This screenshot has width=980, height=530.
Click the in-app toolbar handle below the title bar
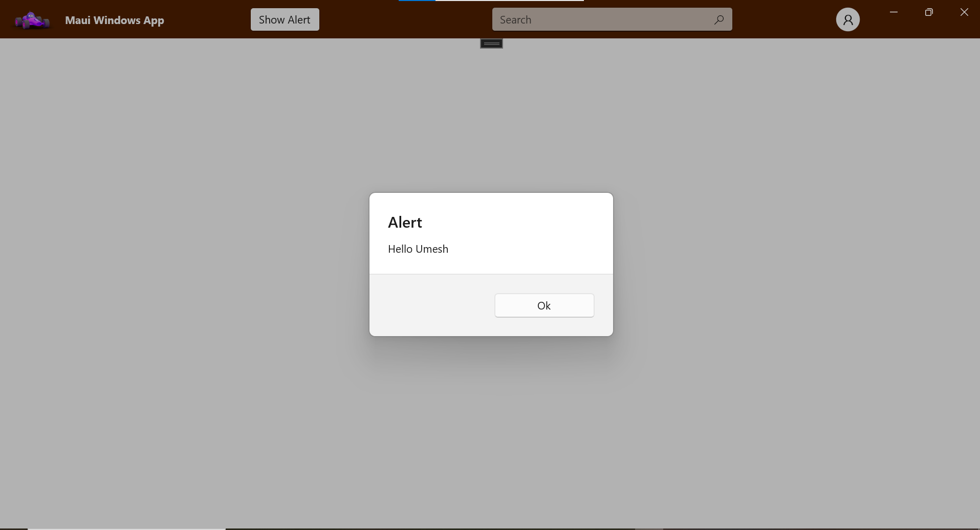[x=491, y=43]
